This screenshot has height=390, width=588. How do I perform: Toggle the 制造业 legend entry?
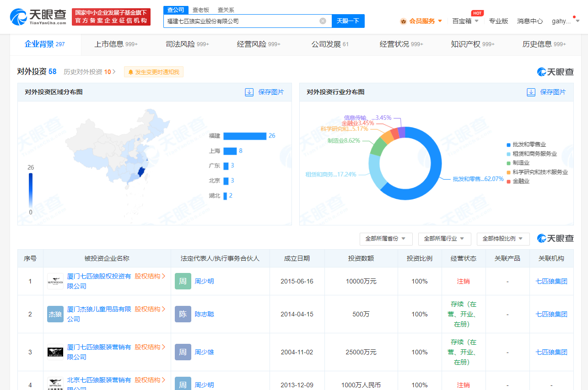click(518, 163)
